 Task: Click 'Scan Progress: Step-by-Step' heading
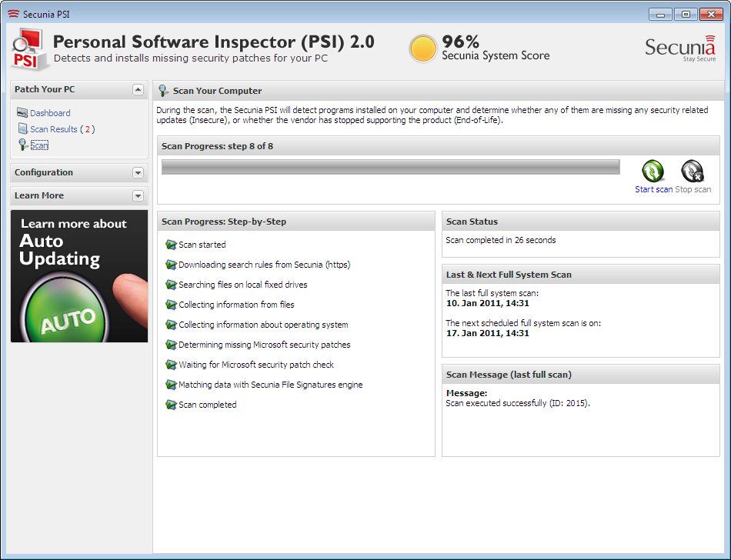[224, 222]
